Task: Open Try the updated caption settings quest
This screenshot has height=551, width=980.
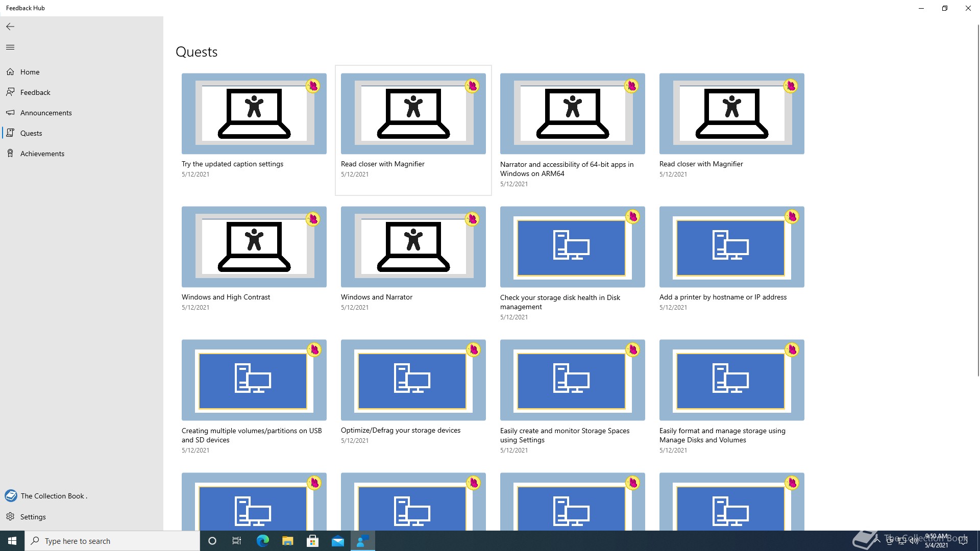Action: coord(232,164)
